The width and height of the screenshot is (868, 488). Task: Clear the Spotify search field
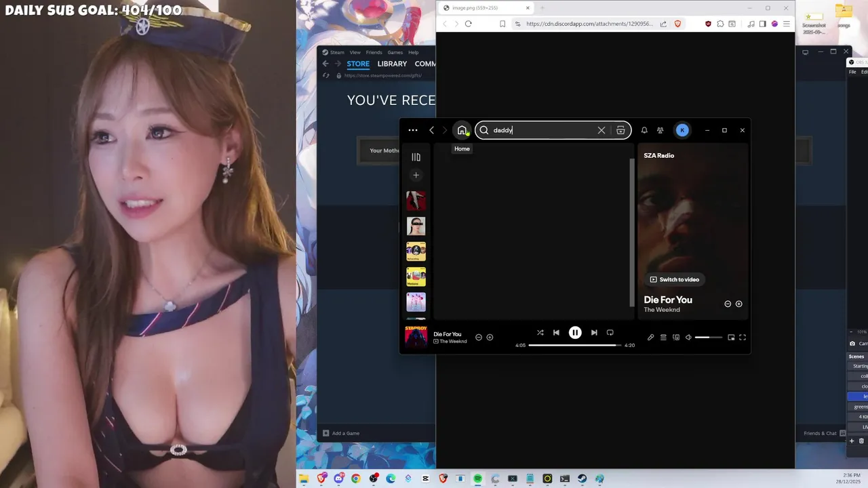tap(601, 130)
